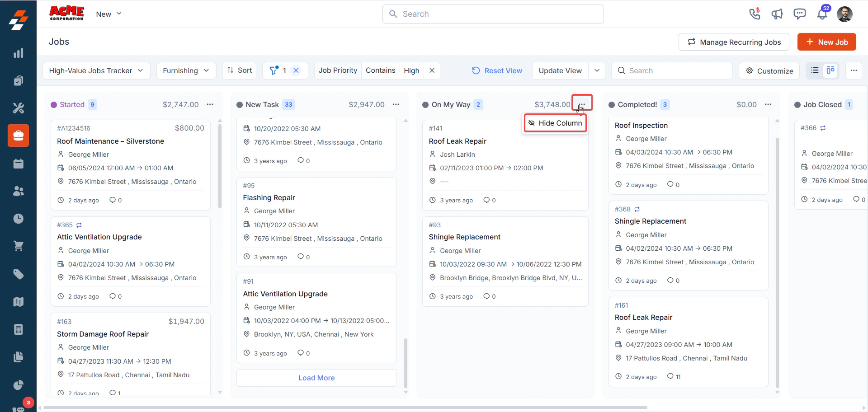Open the calendar sidebar icon
868x412 pixels.
[18, 164]
